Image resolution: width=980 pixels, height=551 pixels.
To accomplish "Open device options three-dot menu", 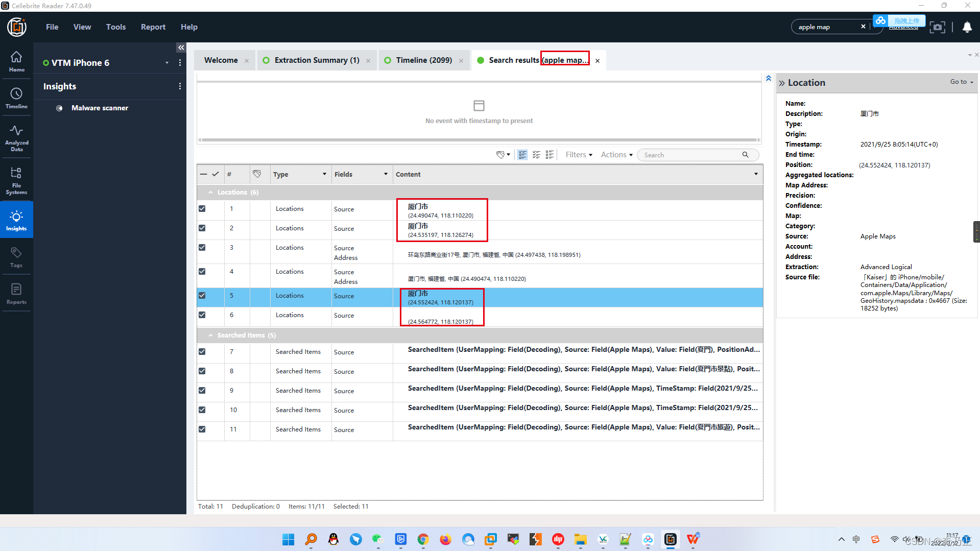I will 180,62.
